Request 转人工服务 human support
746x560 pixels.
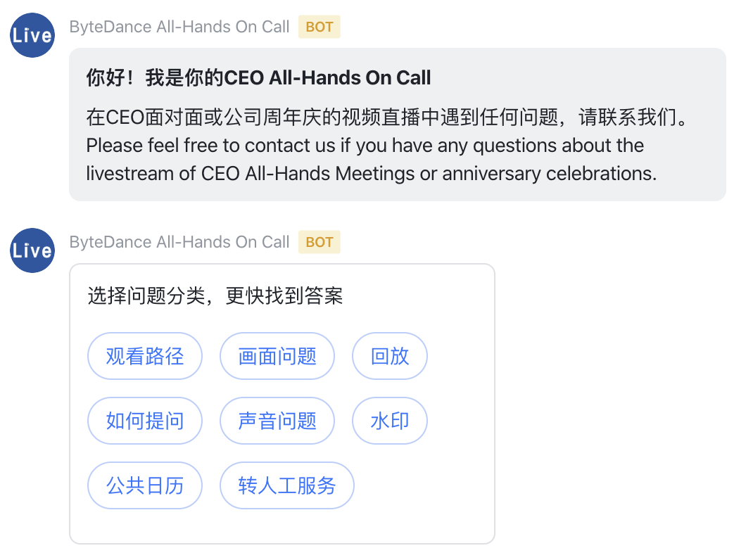coord(287,485)
